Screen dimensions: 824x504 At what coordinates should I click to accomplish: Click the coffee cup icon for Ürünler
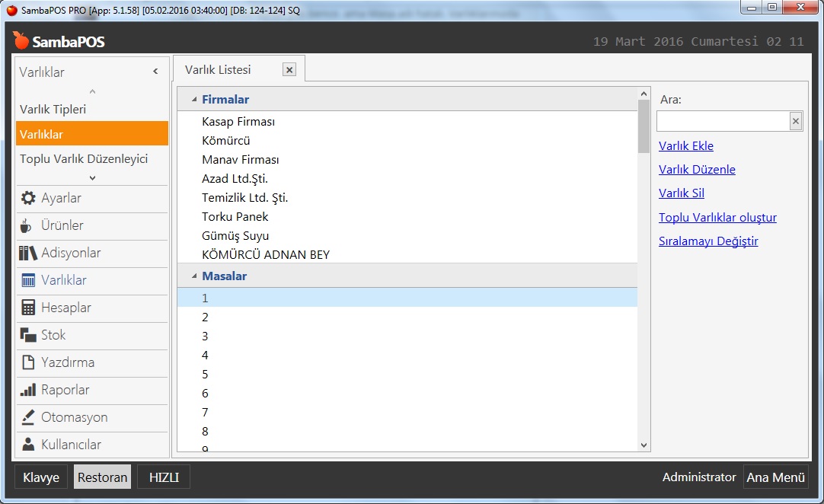pos(27,225)
